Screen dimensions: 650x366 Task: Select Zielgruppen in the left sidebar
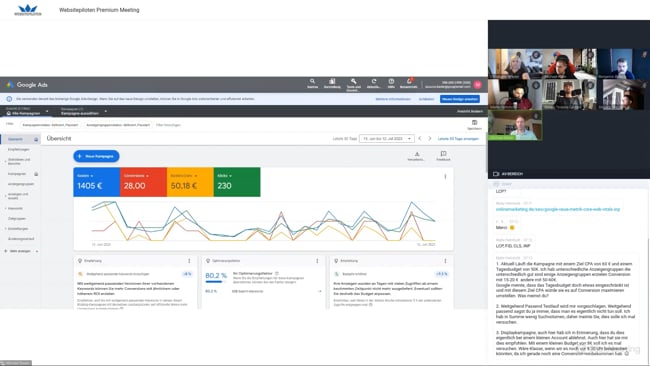(x=17, y=218)
